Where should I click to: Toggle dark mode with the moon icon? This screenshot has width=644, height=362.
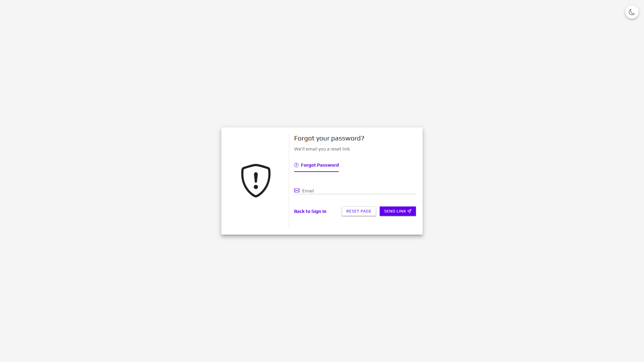(632, 12)
